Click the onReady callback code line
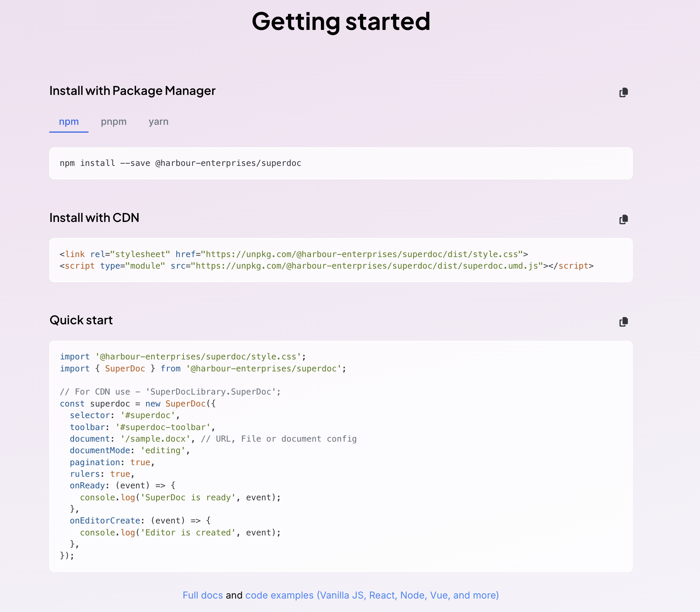Viewport: 700px width, 612px height. tap(123, 486)
